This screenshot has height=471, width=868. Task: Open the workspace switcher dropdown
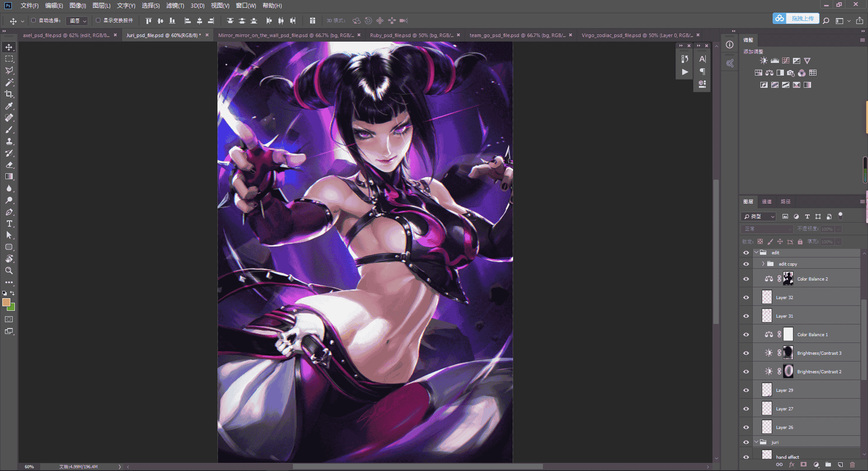pos(842,21)
